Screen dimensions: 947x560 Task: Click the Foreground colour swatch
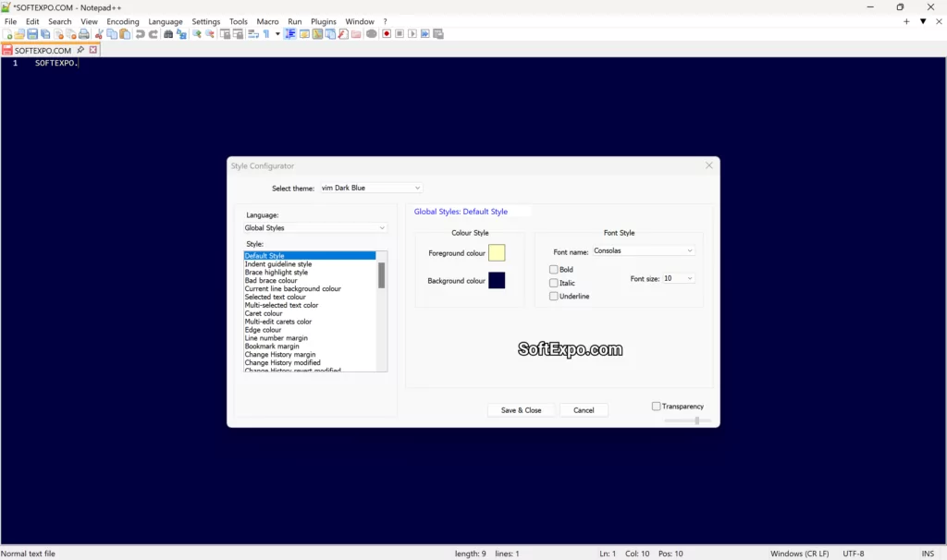[497, 251]
